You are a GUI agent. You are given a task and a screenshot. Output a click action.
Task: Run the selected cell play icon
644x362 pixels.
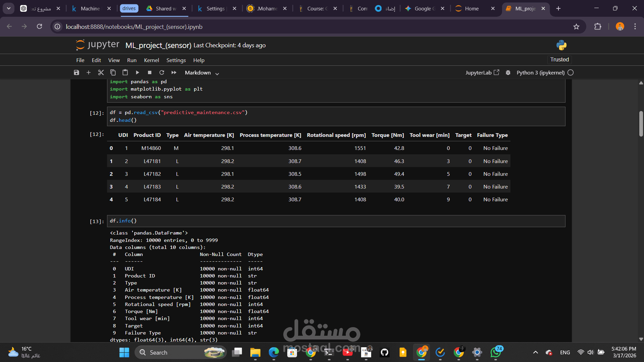137,72
